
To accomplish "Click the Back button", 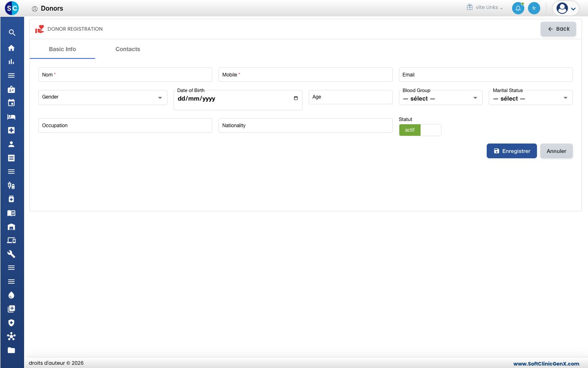I will point(558,29).
